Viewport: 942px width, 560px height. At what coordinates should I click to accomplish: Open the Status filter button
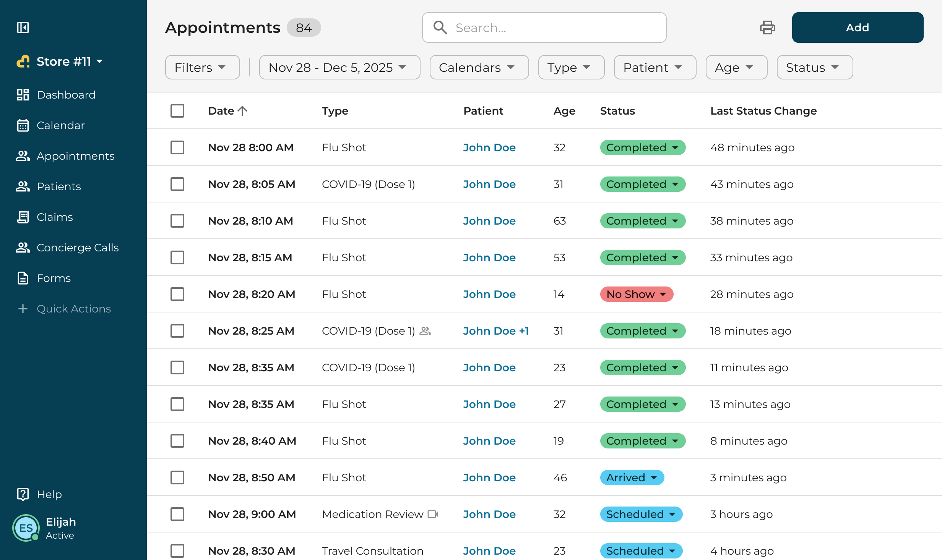click(815, 67)
